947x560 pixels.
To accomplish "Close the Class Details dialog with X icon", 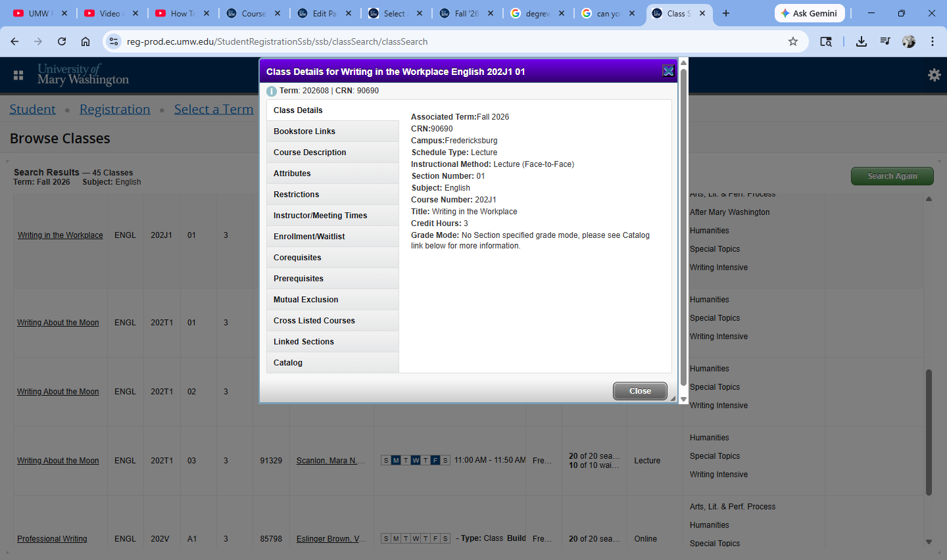I will pos(668,71).
